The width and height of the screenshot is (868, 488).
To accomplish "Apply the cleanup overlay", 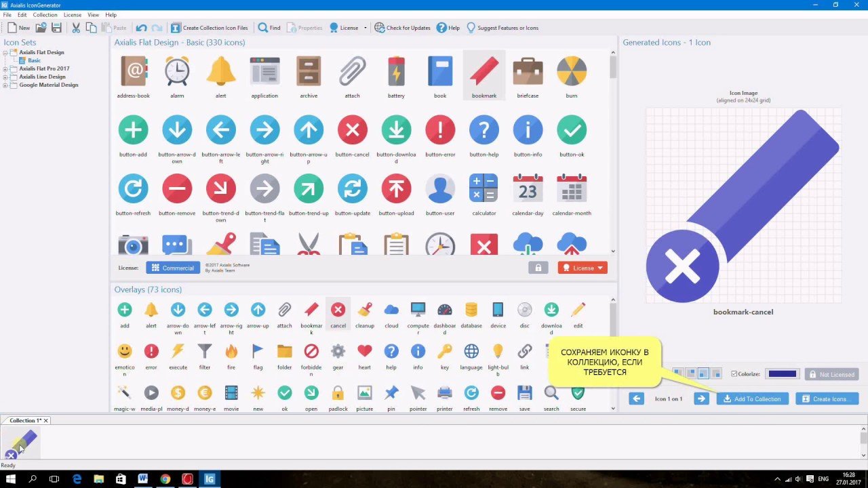I will click(365, 310).
